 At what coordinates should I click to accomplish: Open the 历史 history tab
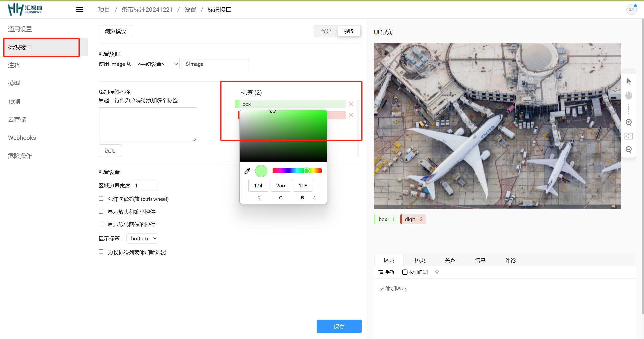point(420,260)
